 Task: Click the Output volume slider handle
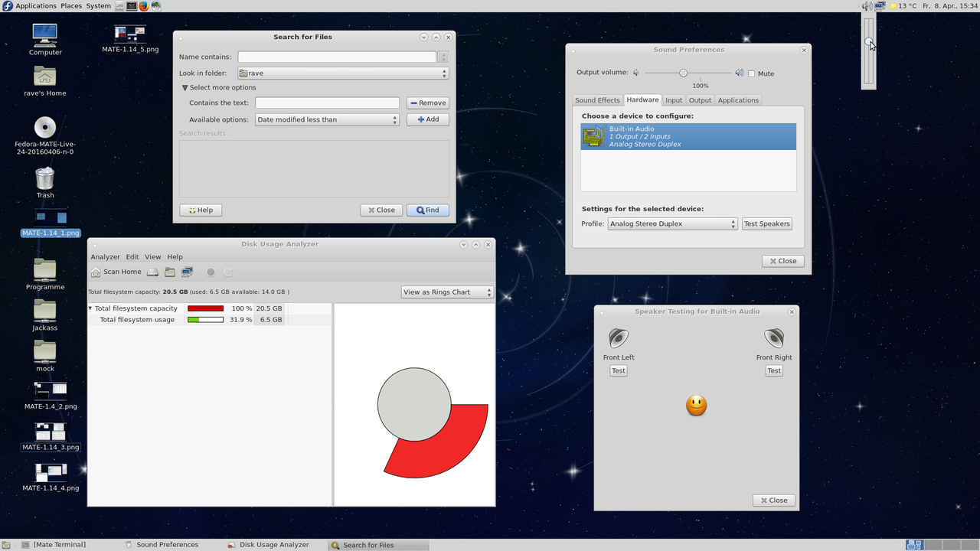point(683,73)
